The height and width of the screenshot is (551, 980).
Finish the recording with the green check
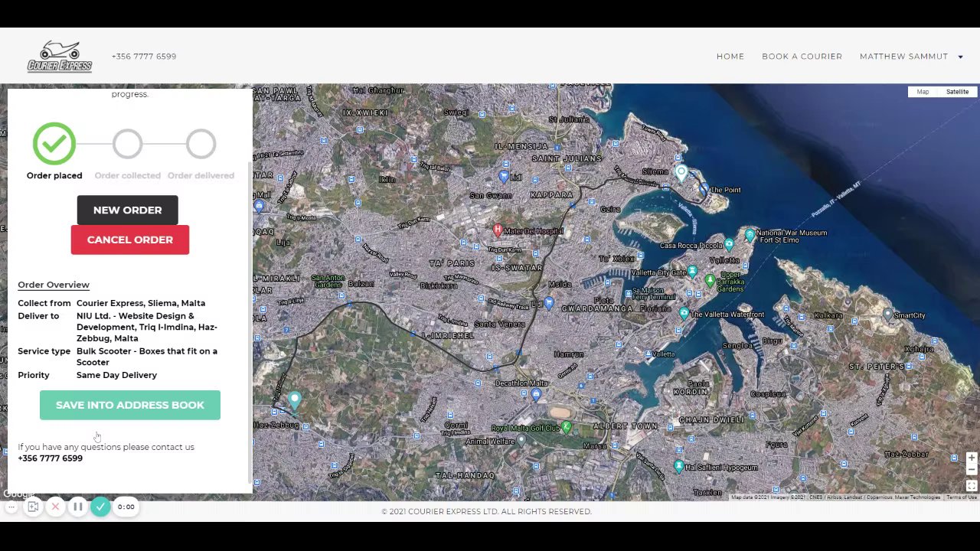click(x=100, y=507)
